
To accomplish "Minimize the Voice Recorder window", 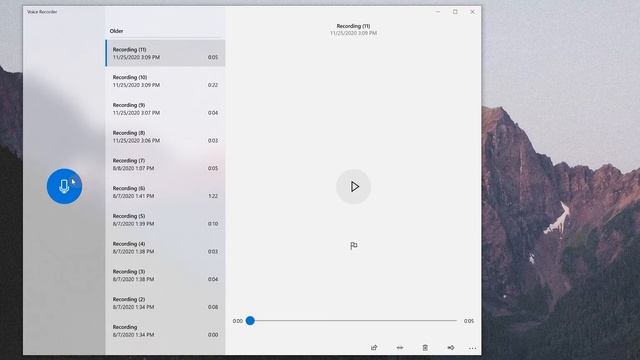I will (438, 12).
